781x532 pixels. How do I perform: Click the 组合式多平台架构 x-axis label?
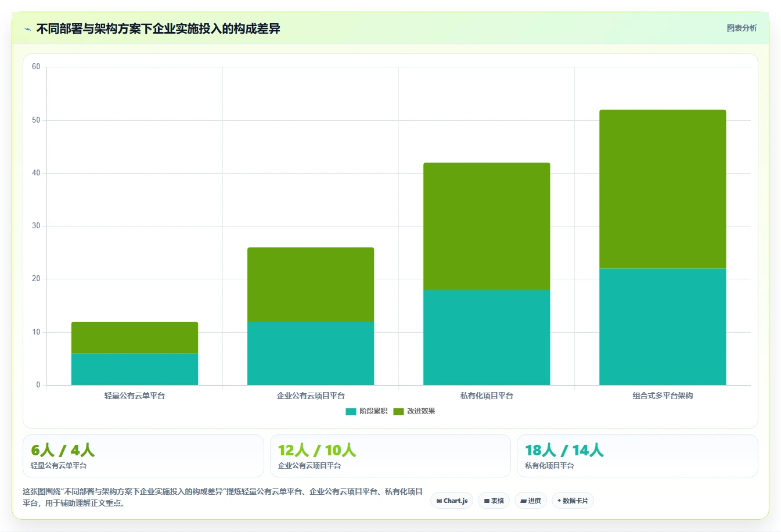pos(663,396)
